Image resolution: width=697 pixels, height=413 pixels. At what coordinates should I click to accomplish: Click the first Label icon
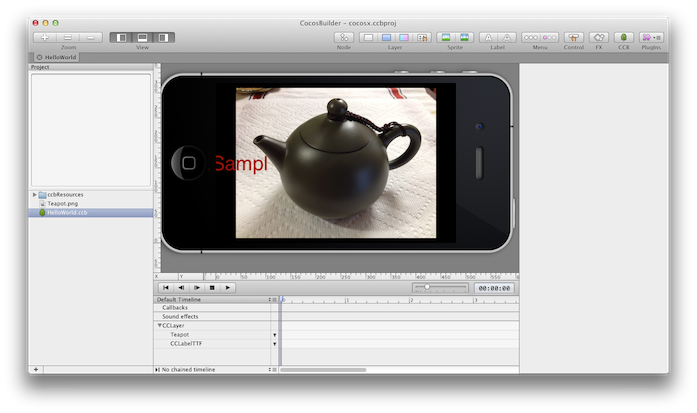pos(489,37)
